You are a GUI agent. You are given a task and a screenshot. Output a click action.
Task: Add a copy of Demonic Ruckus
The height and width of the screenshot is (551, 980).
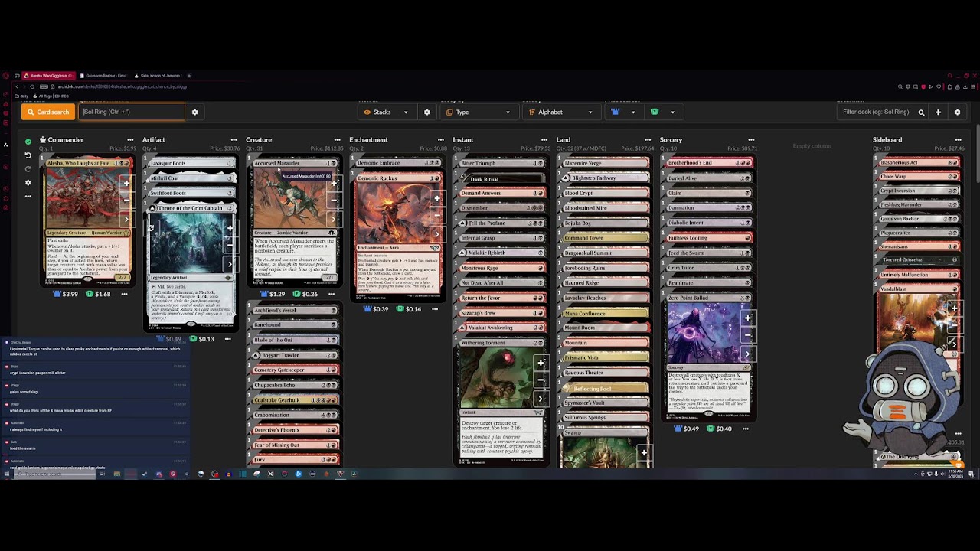[x=437, y=198]
